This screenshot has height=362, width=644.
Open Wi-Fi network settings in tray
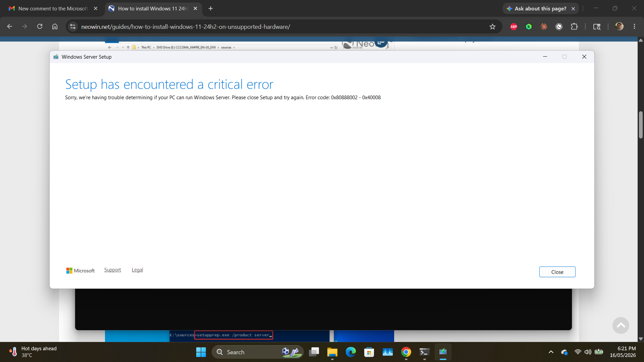click(x=578, y=352)
